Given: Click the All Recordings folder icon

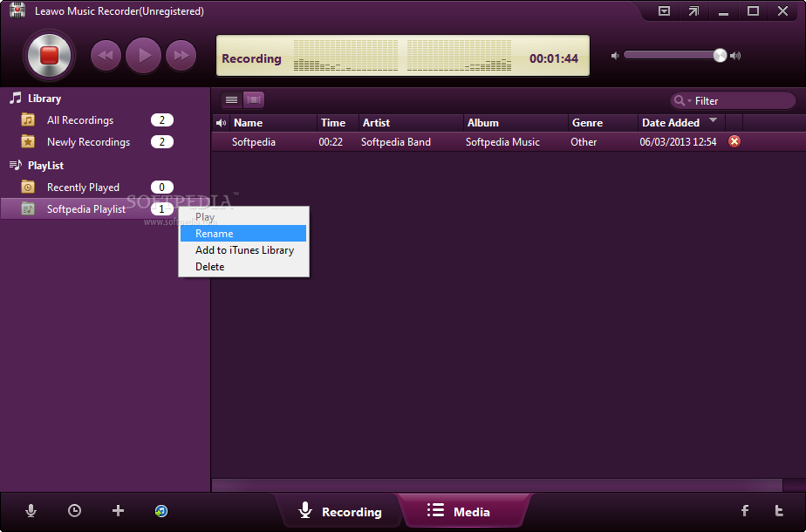Looking at the screenshot, I should [28, 119].
